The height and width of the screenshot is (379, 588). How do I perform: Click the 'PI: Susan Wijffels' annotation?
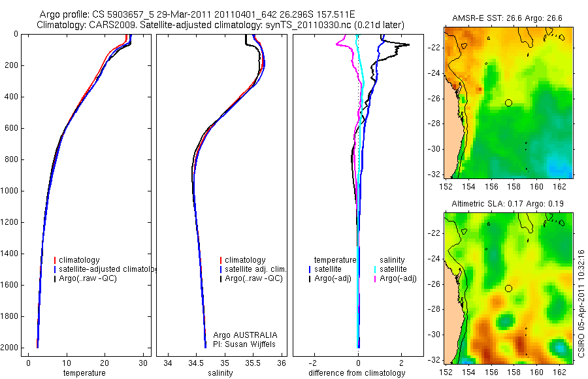click(x=244, y=344)
